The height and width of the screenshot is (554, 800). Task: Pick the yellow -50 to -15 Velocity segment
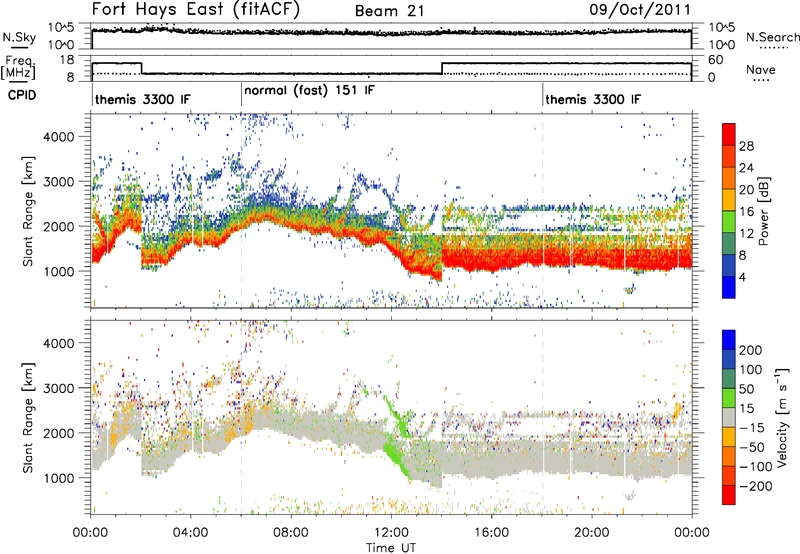[x=729, y=437]
